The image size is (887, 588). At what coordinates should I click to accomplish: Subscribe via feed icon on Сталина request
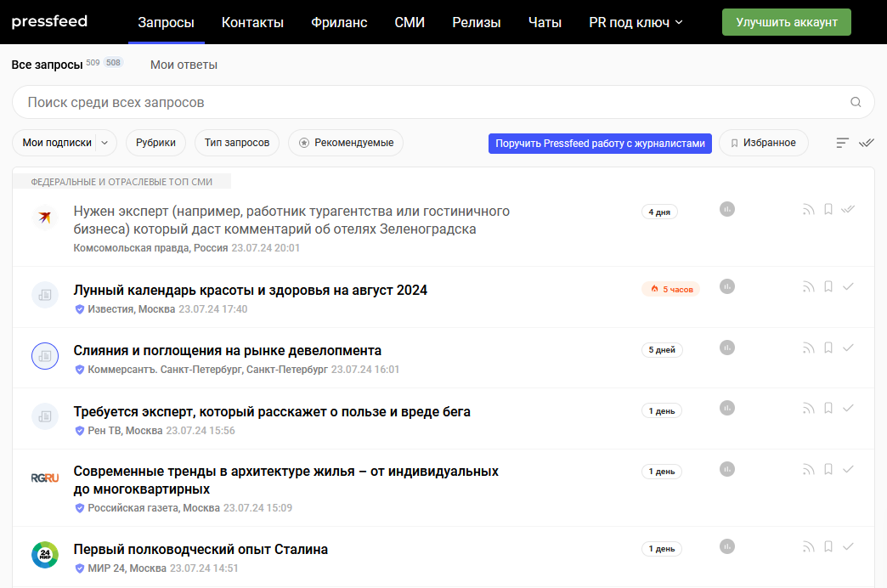pos(808,546)
